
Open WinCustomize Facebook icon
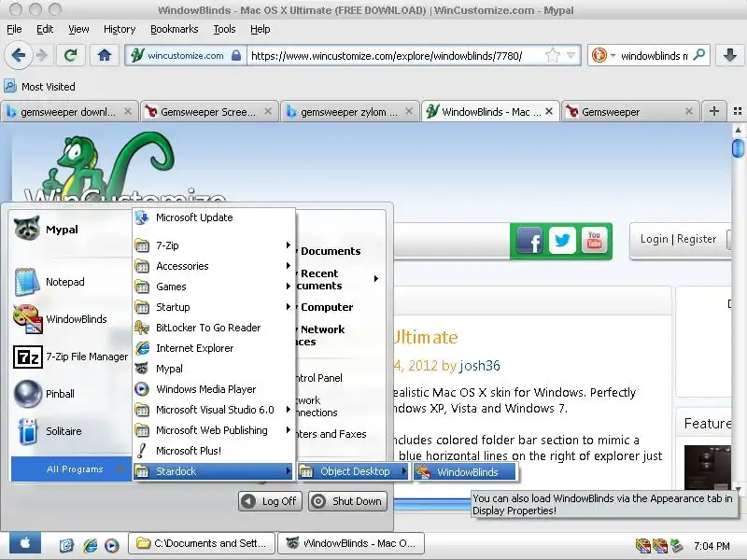coord(529,241)
